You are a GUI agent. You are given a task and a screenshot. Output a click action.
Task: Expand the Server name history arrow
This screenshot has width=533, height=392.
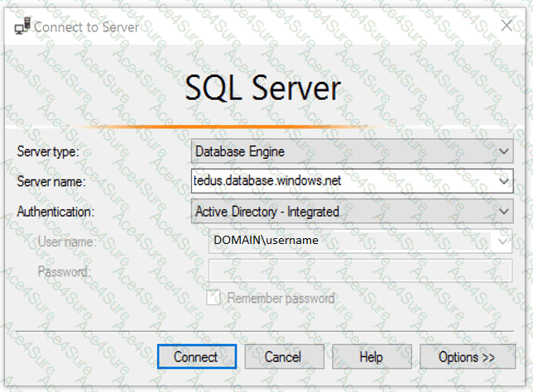(504, 181)
